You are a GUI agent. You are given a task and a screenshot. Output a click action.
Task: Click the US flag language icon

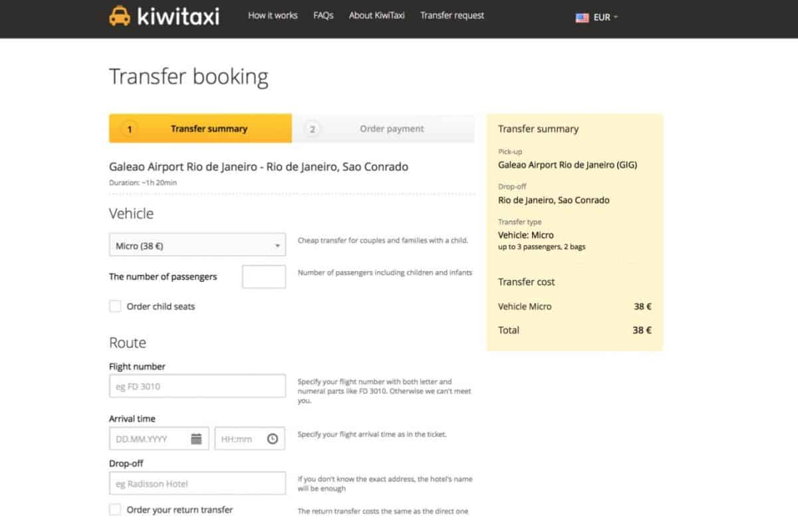tap(582, 17)
